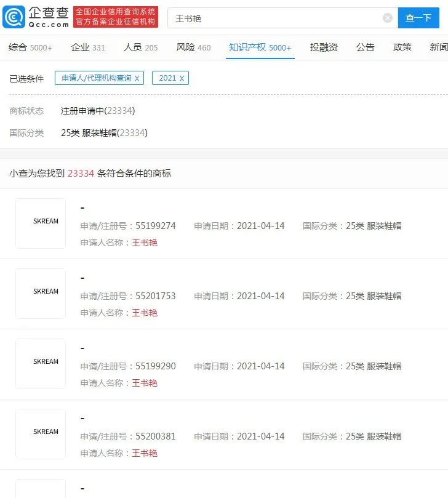Open the 综合 5000+ tab

pyautogui.click(x=30, y=47)
